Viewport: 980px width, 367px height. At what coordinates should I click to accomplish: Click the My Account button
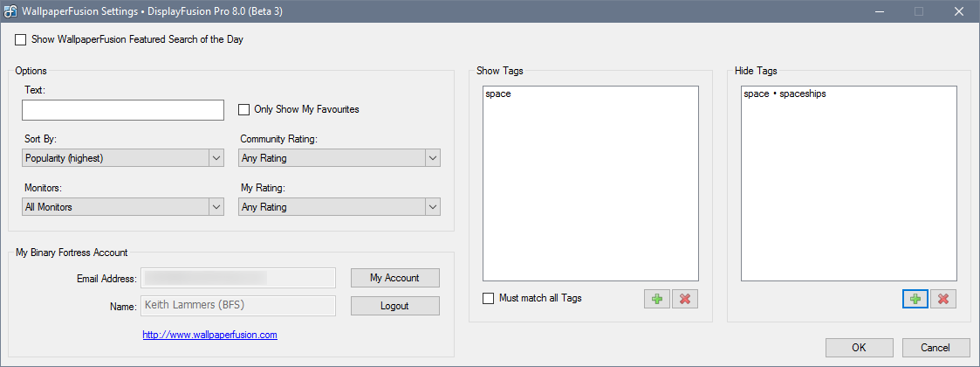pos(394,278)
